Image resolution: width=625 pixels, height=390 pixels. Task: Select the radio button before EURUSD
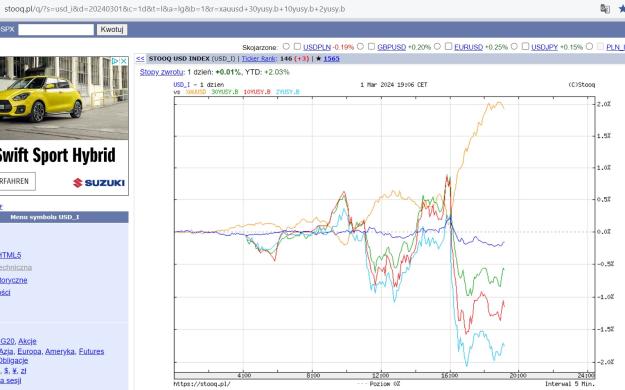(x=437, y=47)
